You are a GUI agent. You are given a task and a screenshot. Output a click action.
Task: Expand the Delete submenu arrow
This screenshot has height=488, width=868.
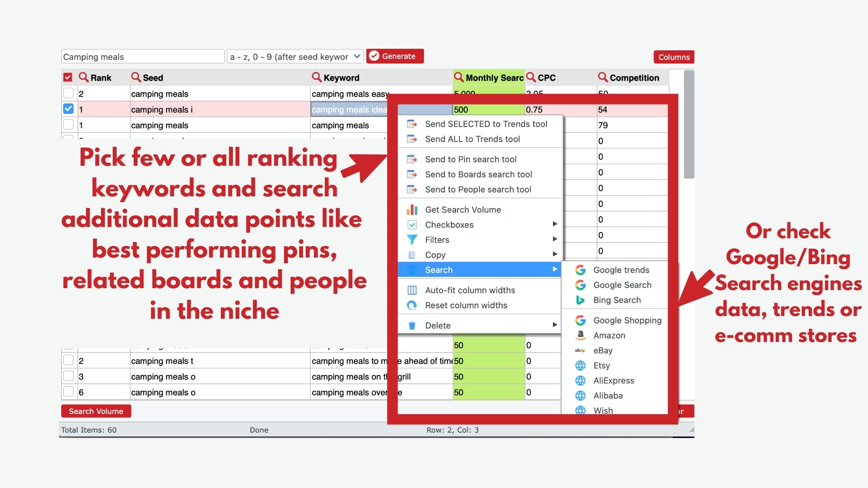point(555,325)
